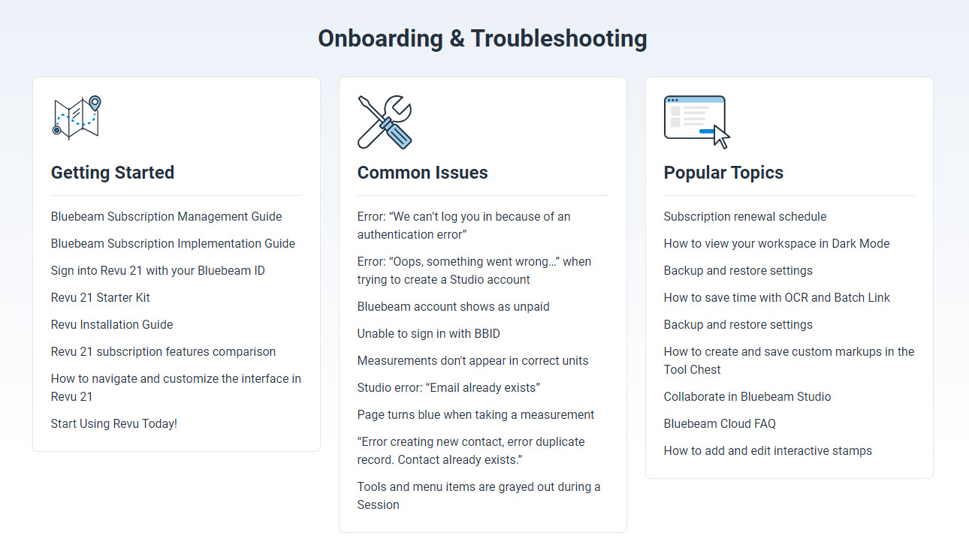This screenshot has width=969, height=560.
Task: Open Collaborate in Bluebeam Studio link
Action: coord(747,396)
